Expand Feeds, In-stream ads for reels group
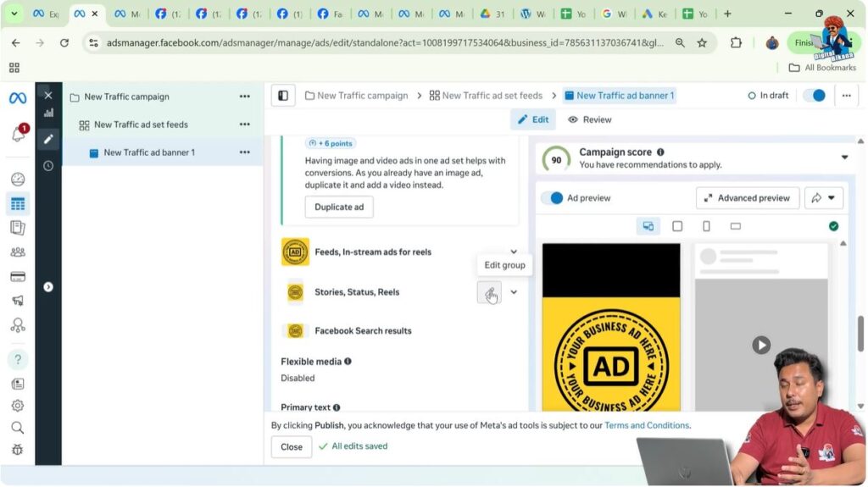This screenshot has width=868, height=487. pyautogui.click(x=514, y=252)
